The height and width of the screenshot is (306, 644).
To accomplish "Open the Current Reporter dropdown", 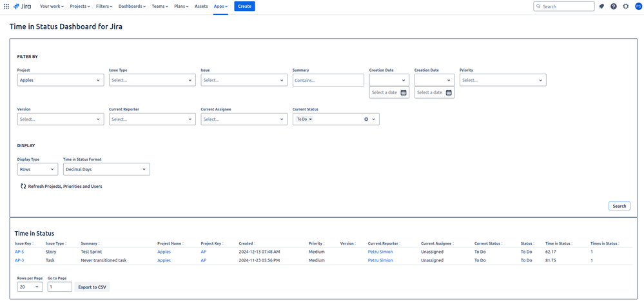I will tap(152, 119).
